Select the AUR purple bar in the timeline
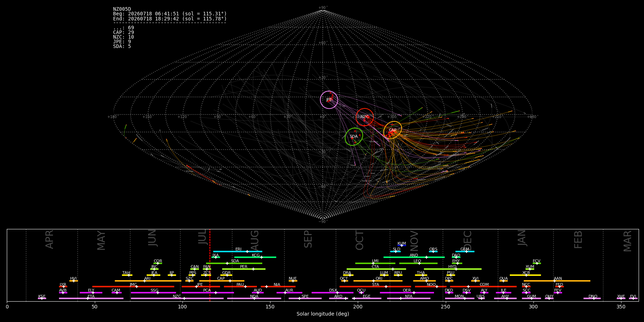Viewport: 644px width, 322px height. tap(289, 293)
